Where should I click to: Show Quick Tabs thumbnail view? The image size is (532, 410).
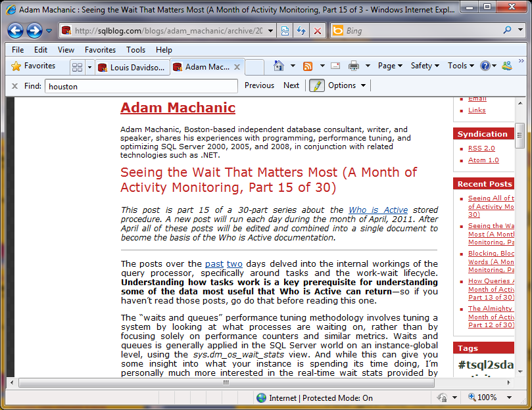78,67
